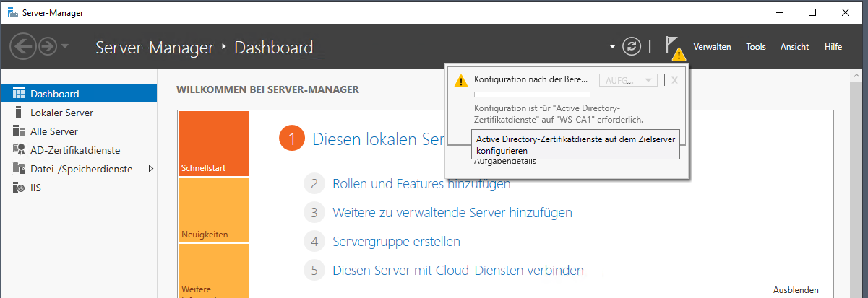This screenshot has height=298, width=868.
Task: Open the Tools menu
Action: click(x=756, y=47)
